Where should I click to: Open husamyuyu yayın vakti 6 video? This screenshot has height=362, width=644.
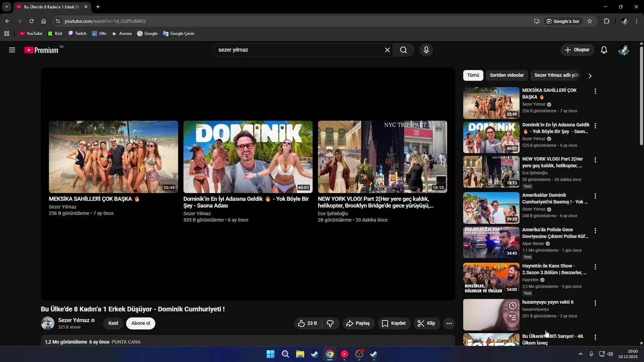coord(548,302)
